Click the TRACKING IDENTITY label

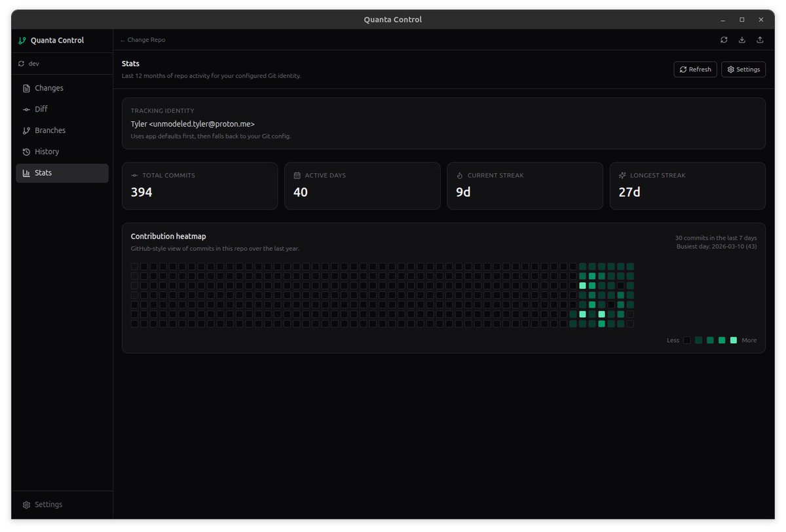tap(162, 111)
